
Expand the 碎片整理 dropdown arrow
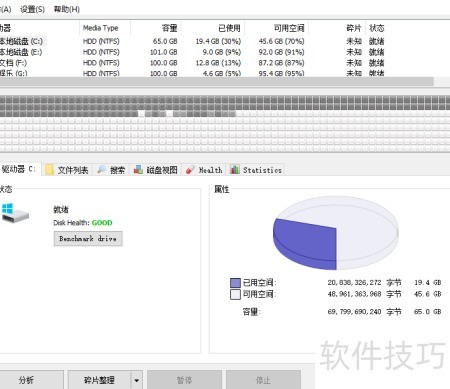pyautogui.click(x=136, y=380)
